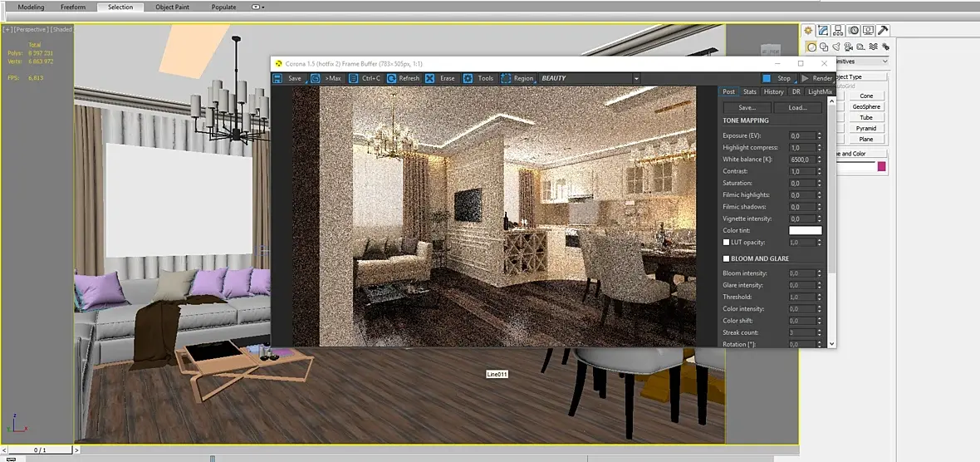Switch to the Stats tab
980x462 pixels.
coord(750,91)
